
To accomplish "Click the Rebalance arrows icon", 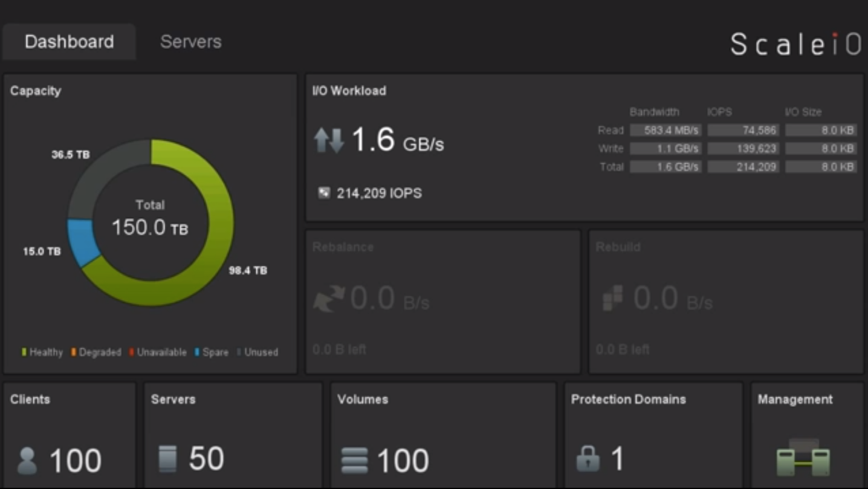I will (328, 299).
